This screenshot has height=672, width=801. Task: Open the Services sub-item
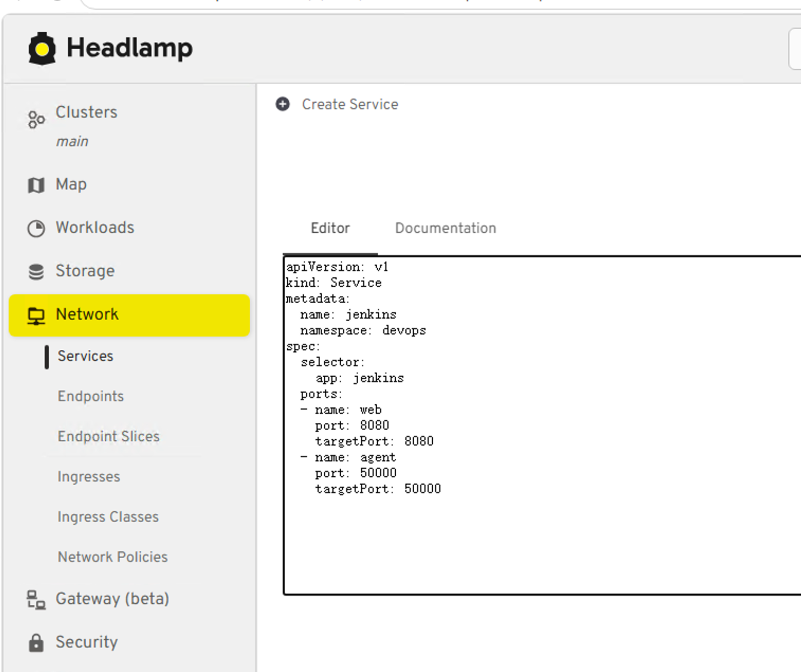85,356
